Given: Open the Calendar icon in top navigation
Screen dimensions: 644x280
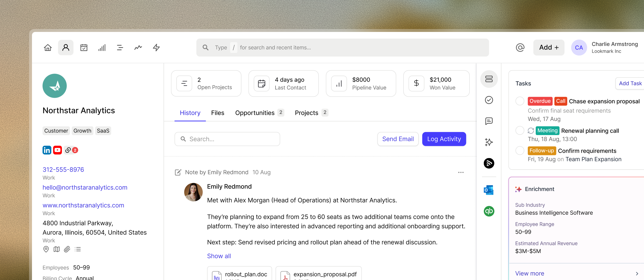Looking at the screenshot, I should (x=84, y=47).
